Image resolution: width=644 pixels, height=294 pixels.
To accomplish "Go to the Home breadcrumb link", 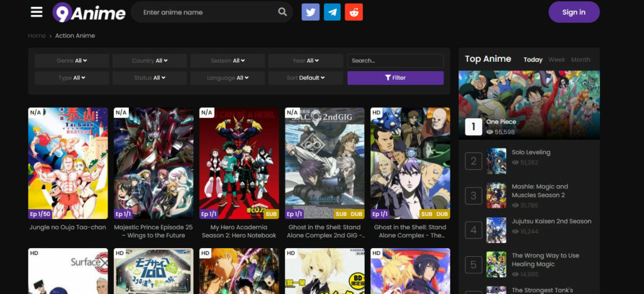I will pyautogui.click(x=36, y=36).
